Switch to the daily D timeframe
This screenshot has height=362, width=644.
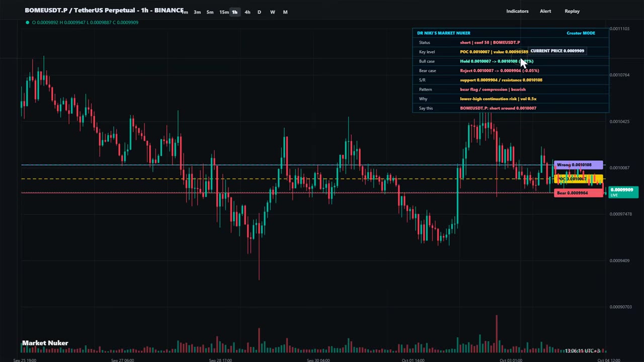[x=259, y=12]
